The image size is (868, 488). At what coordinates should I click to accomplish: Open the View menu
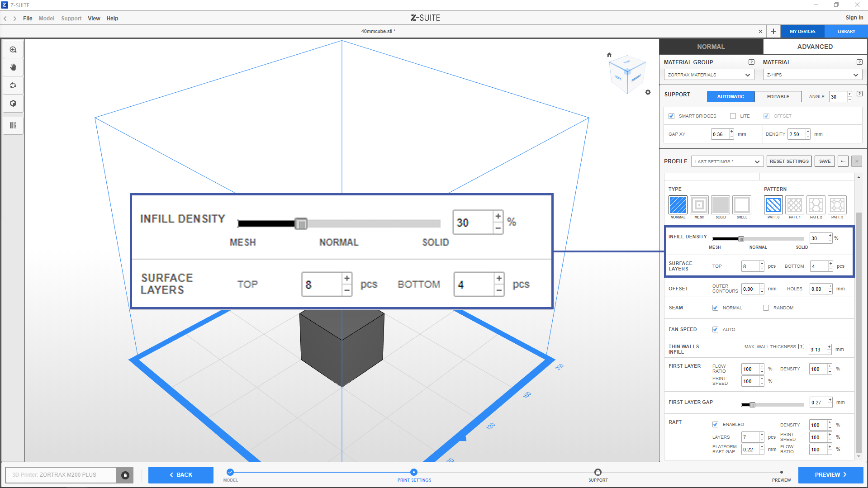pyautogui.click(x=94, y=19)
